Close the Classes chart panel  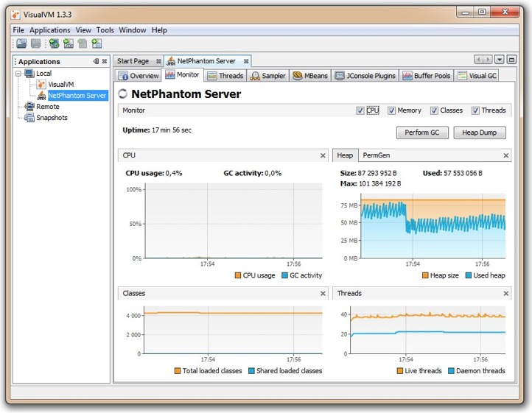click(x=323, y=293)
